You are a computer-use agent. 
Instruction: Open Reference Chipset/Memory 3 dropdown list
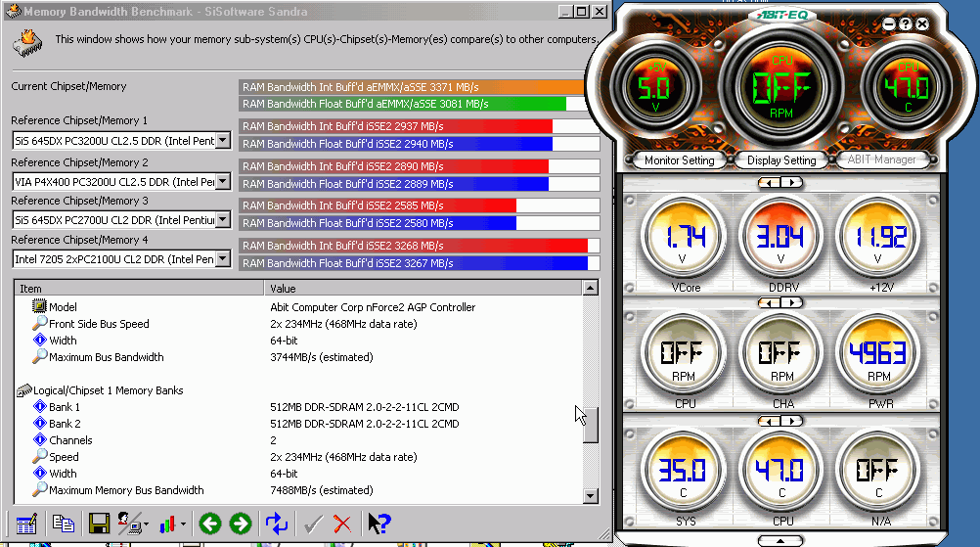click(222, 220)
